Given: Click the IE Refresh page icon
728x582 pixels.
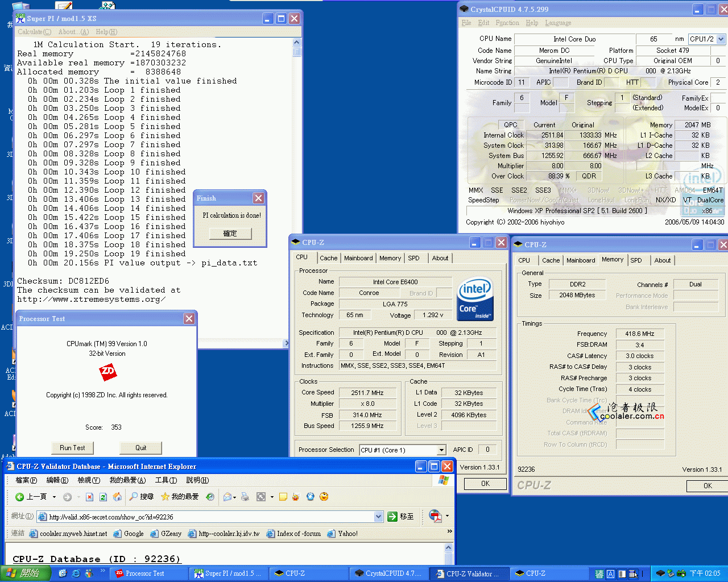Looking at the screenshot, I should coord(103,497).
